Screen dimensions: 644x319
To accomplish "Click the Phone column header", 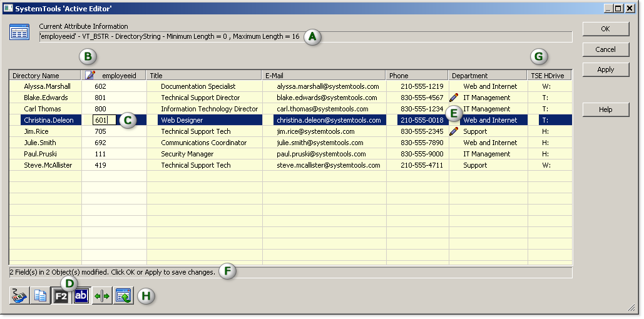I will [417, 76].
